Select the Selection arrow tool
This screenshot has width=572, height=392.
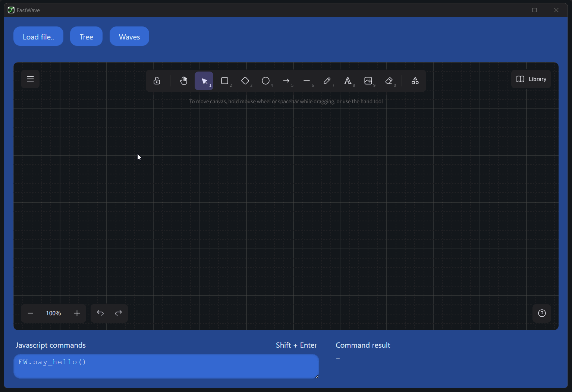[x=204, y=81]
